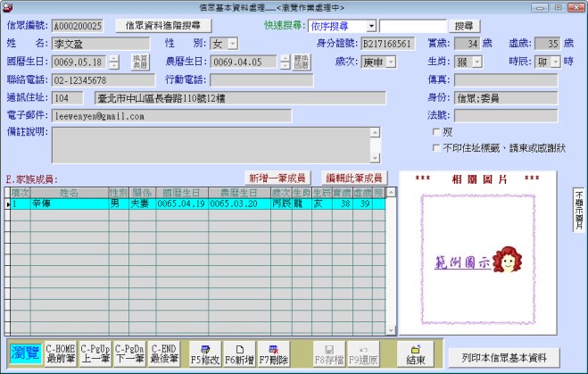
Task: Click the up arrow of 農曆生日 stepper
Action: coord(285,59)
